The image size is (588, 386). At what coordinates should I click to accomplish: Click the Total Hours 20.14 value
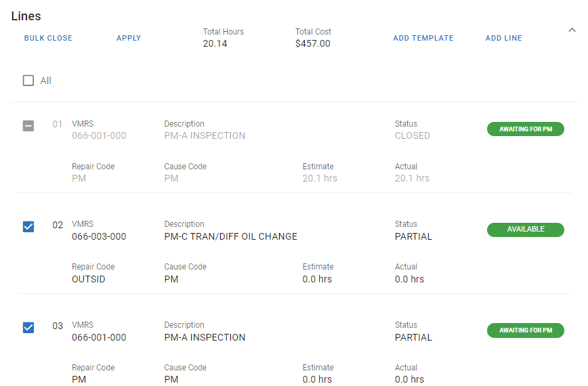[x=215, y=44]
